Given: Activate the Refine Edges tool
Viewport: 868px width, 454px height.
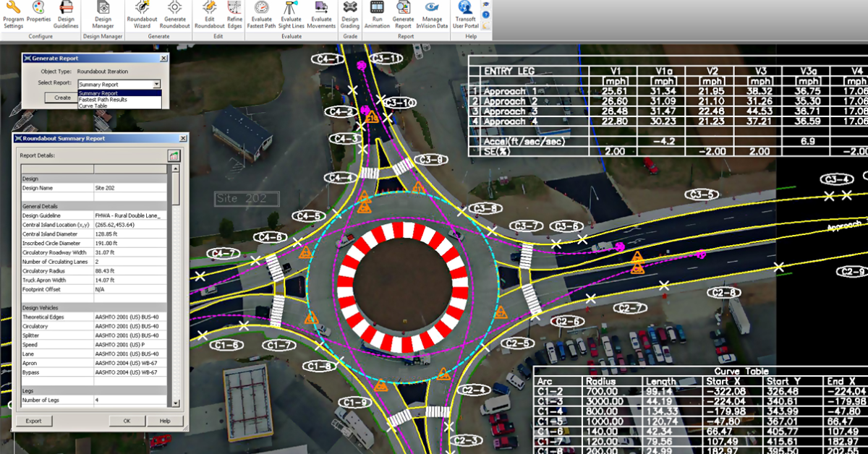Looking at the screenshot, I should point(235,15).
